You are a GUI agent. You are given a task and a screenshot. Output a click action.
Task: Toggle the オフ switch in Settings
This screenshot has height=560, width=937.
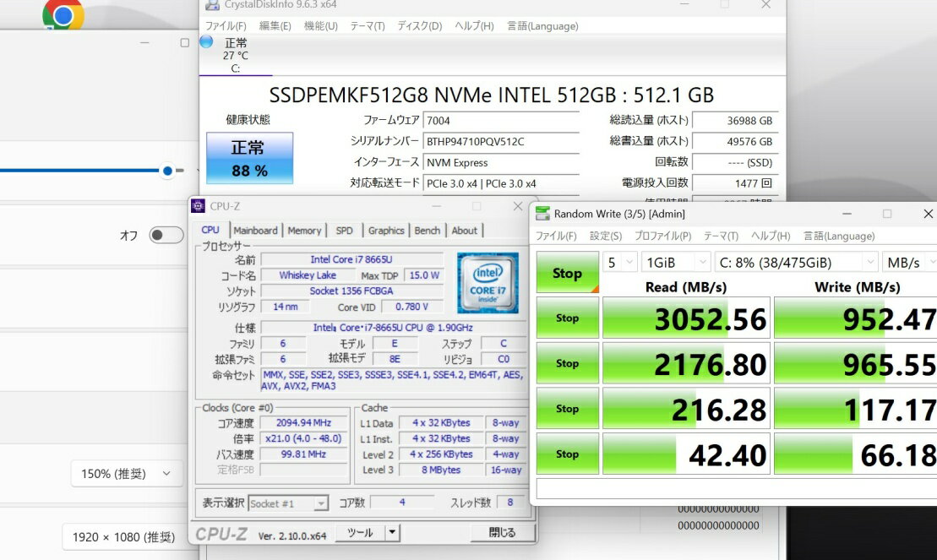coord(166,236)
